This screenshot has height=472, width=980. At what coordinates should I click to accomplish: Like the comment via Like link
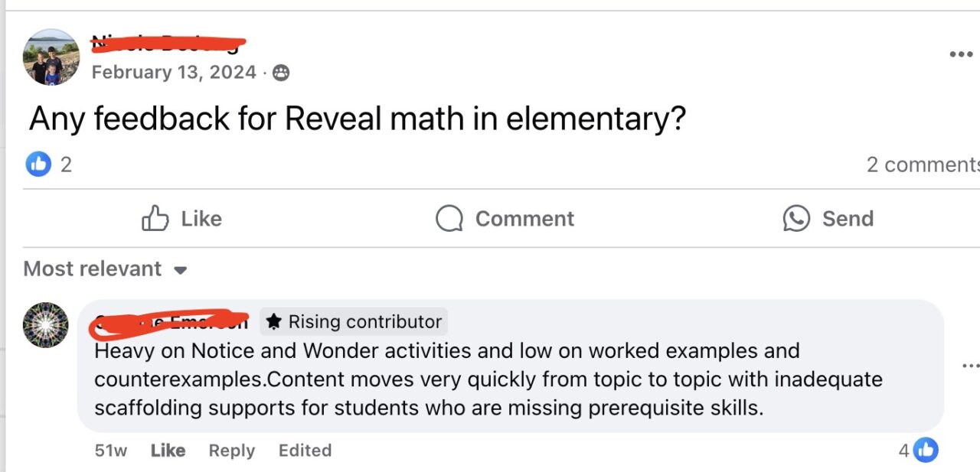coord(168,451)
